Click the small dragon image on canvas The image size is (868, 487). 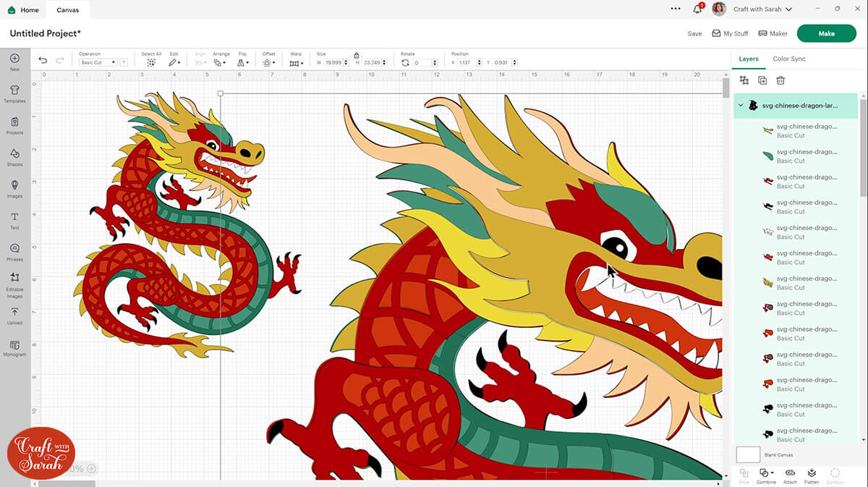click(x=188, y=224)
